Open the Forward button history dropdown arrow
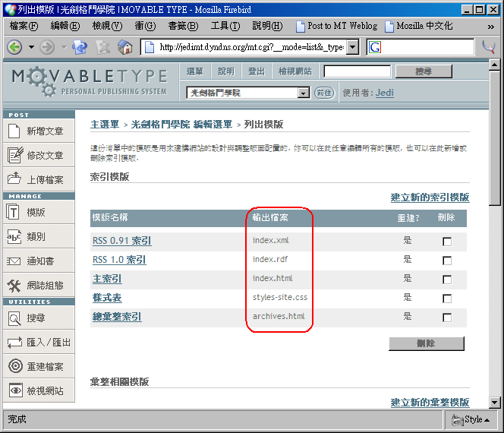 pyautogui.click(x=64, y=47)
